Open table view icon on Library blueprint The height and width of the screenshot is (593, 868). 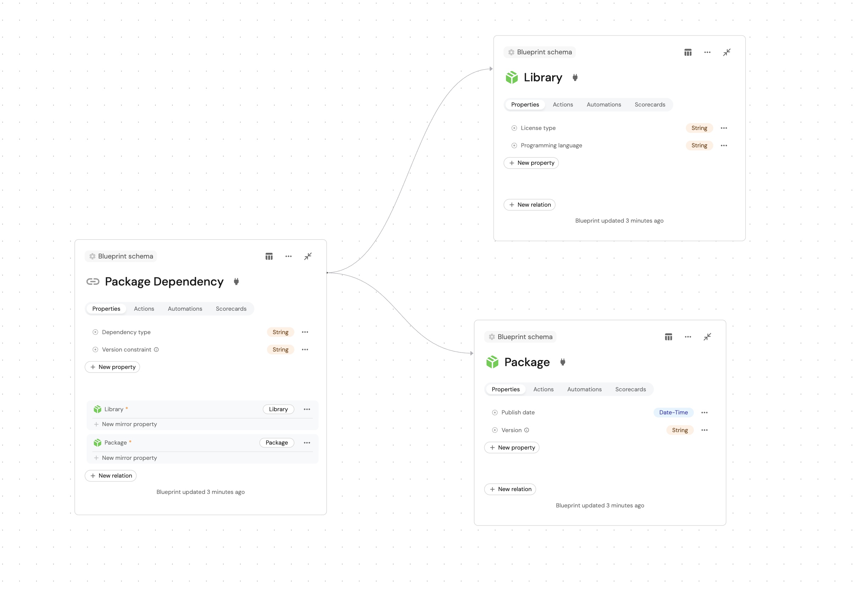coord(688,52)
